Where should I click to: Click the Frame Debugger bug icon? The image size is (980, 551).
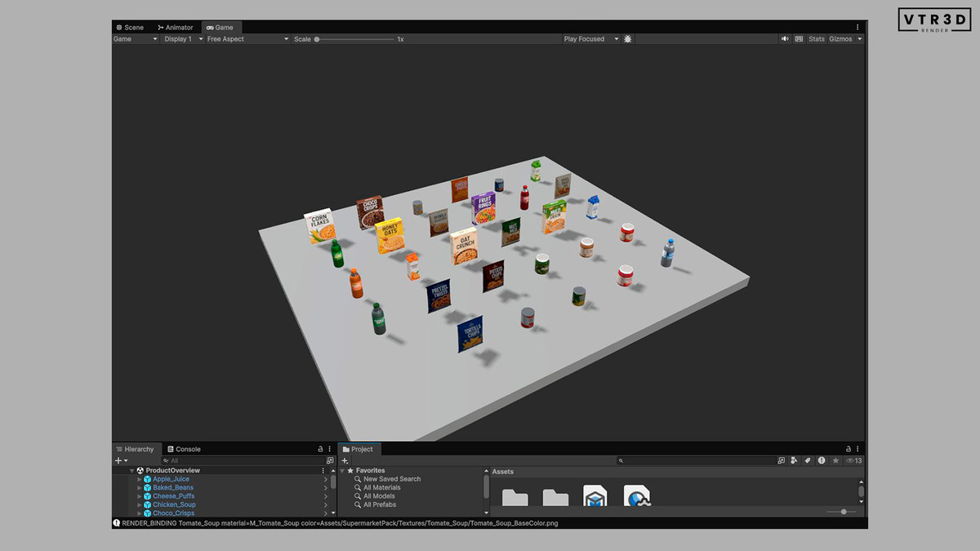tap(627, 38)
